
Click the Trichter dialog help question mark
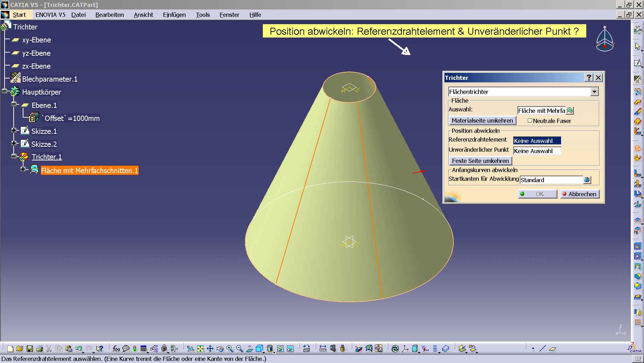coord(589,78)
